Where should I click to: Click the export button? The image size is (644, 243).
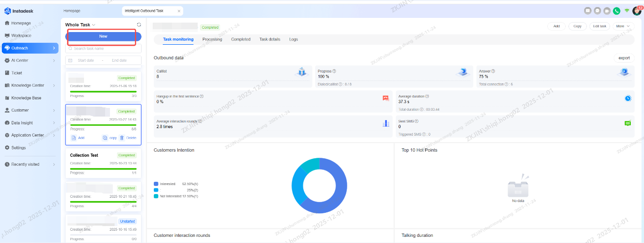click(x=624, y=58)
